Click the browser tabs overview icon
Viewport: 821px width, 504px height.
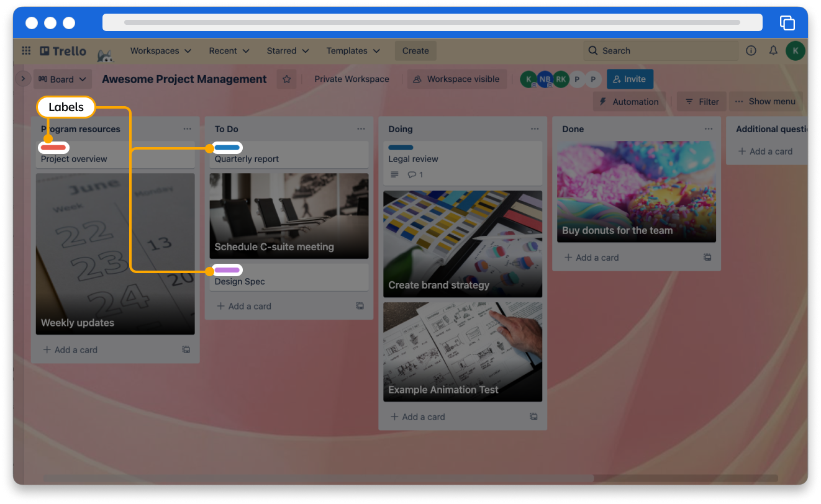coord(787,23)
